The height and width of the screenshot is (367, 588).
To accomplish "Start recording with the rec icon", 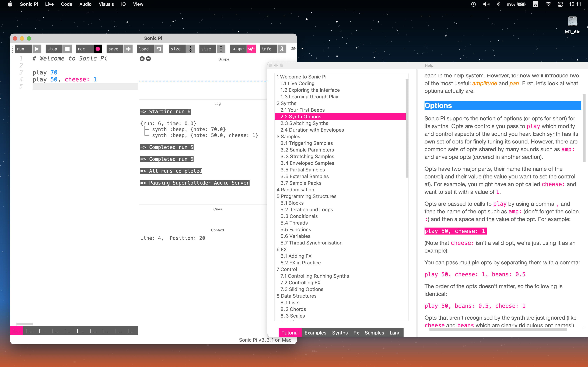I will pyautogui.click(x=98, y=49).
